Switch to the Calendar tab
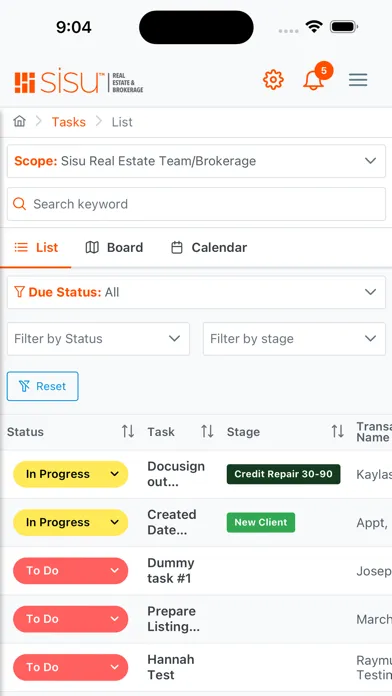The image size is (392, 696). 209,248
